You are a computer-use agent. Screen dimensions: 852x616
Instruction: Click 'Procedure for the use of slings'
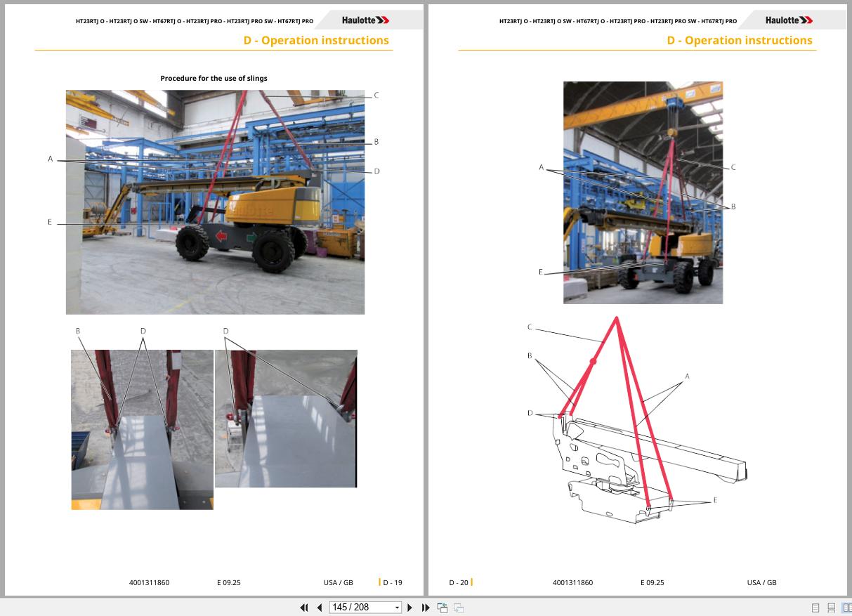[214, 79]
